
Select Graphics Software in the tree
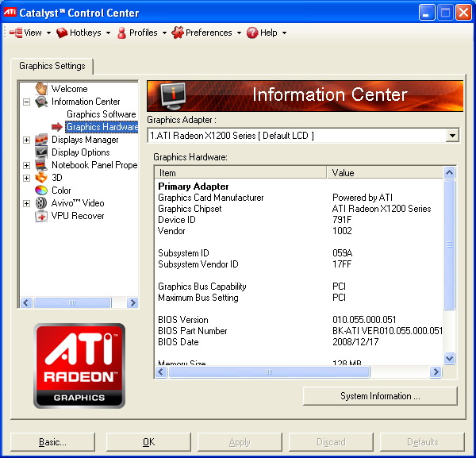(102, 114)
